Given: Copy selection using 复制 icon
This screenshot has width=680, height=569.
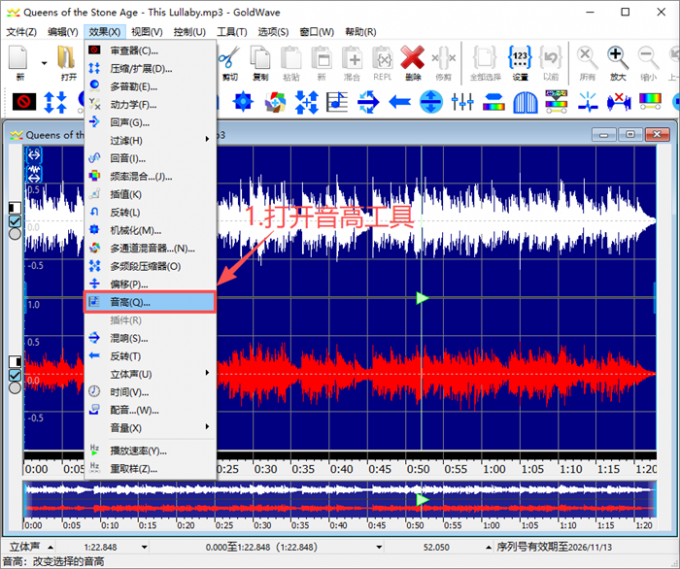Looking at the screenshot, I should [260, 63].
